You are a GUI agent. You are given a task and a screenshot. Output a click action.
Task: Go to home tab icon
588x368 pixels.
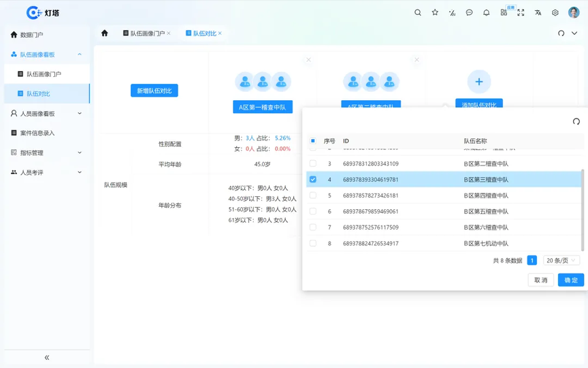point(105,33)
